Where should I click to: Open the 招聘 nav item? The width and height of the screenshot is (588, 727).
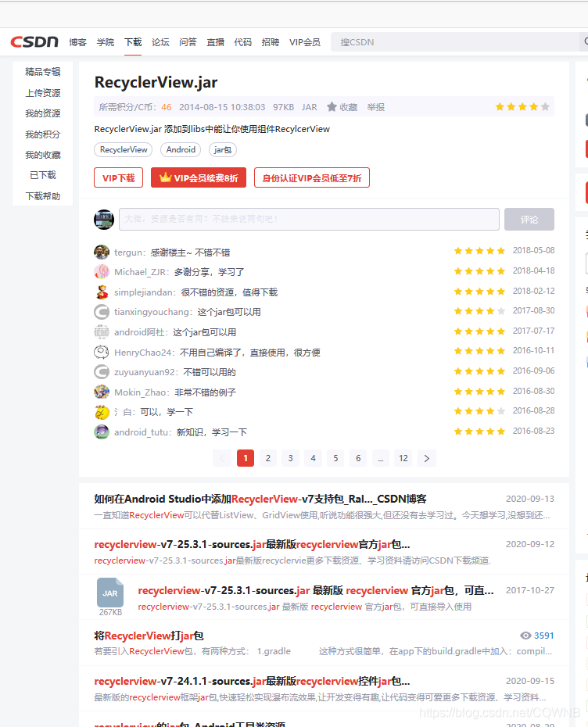click(x=271, y=42)
